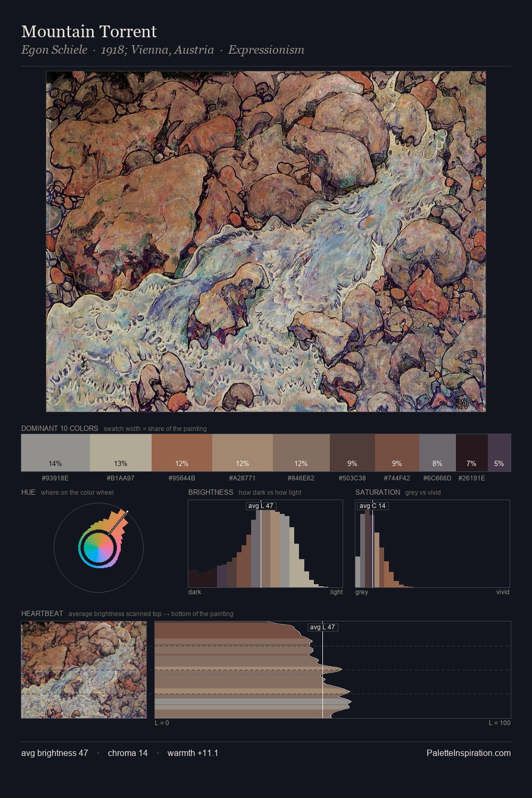
Task: Select the hex code text #6C666D
Action: click(437, 478)
